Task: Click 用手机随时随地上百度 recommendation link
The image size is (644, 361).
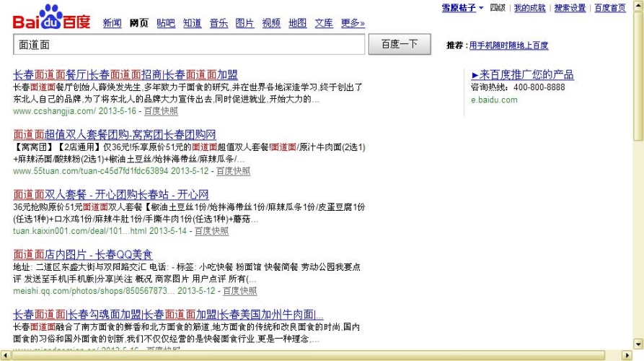Action: point(508,45)
